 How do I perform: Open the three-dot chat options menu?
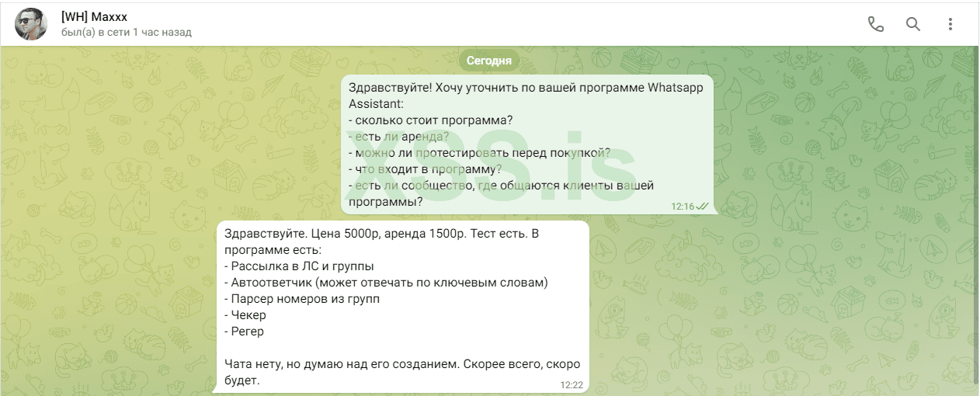[x=950, y=24]
